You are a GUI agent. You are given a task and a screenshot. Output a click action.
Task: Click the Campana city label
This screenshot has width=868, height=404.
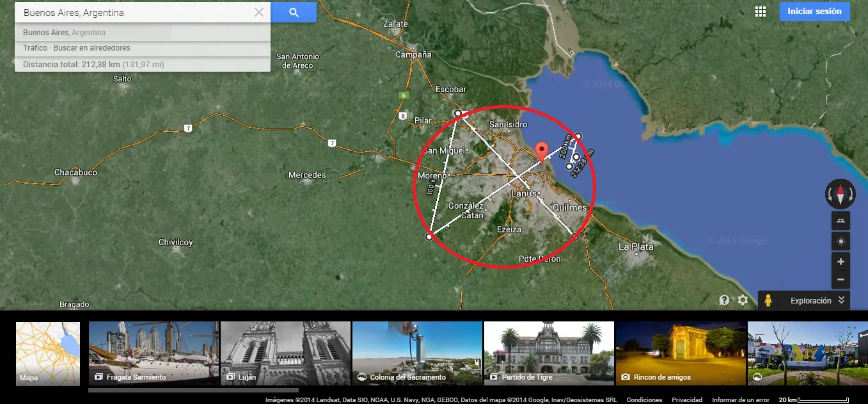pyautogui.click(x=413, y=55)
